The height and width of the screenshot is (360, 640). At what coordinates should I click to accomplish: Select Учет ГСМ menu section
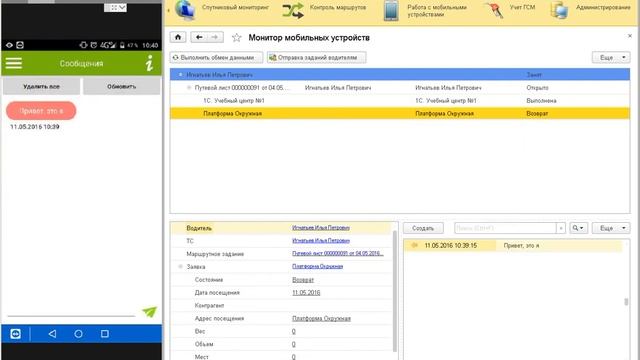522,7
